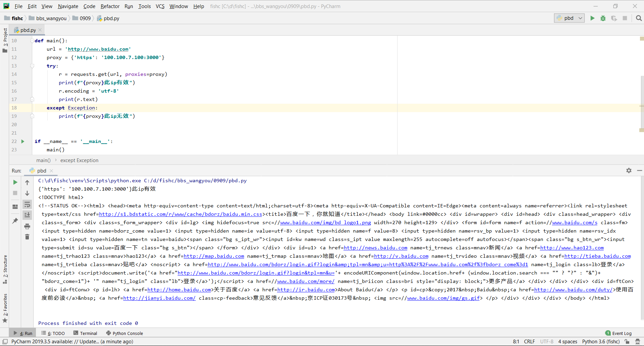Run pbd using the green toolbar run icon
This screenshot has height=346, width=644.
pyautogui.click(x=592, y=18)
